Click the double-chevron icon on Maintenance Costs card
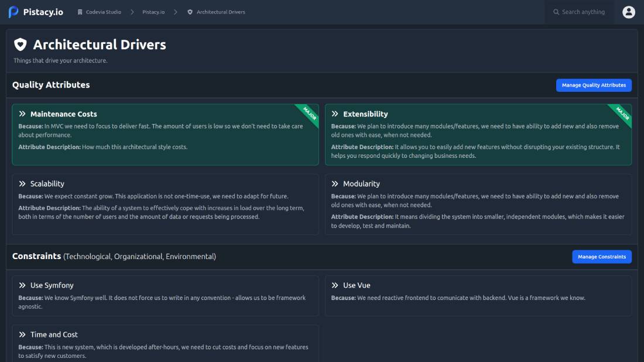 tap(22, 113)
